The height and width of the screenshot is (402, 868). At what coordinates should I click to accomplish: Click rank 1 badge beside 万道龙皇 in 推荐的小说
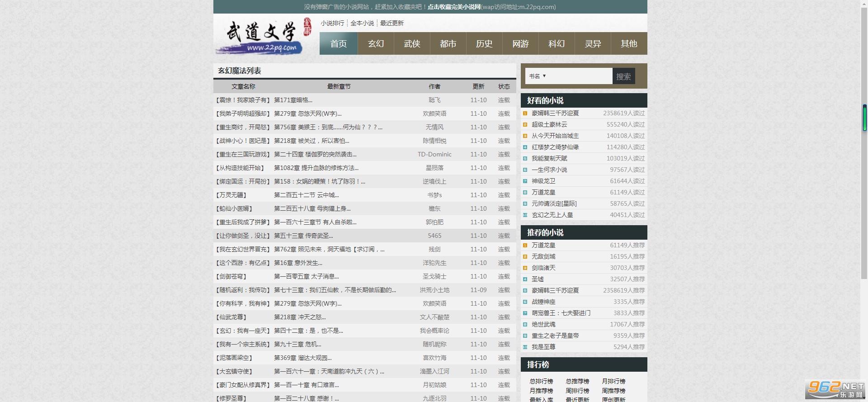[525, 246]
